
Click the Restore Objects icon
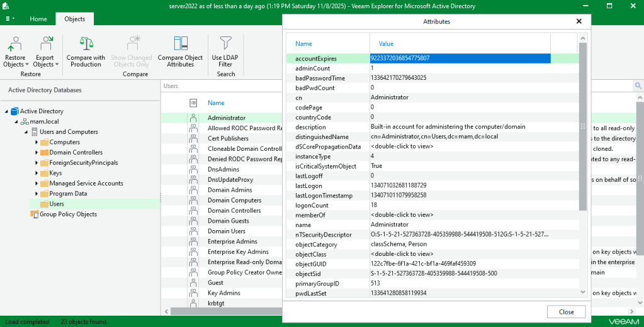click(14, 44)
